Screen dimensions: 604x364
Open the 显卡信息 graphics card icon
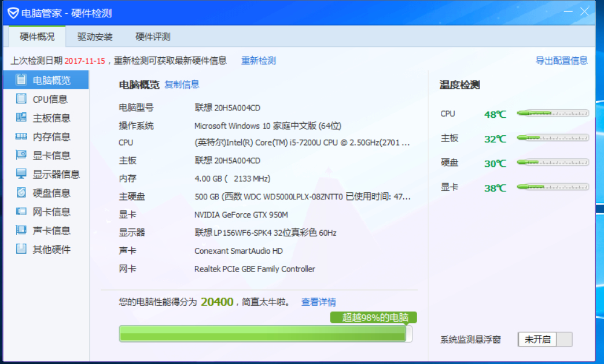[21, 155]
